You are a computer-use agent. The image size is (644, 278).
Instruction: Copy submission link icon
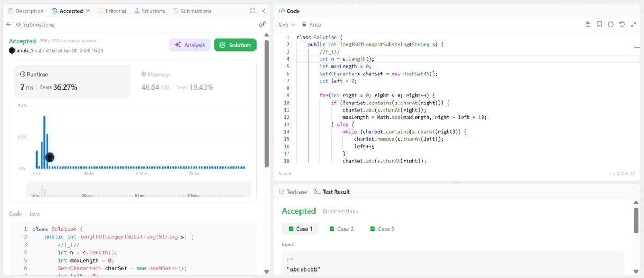[x=262, y=24]
